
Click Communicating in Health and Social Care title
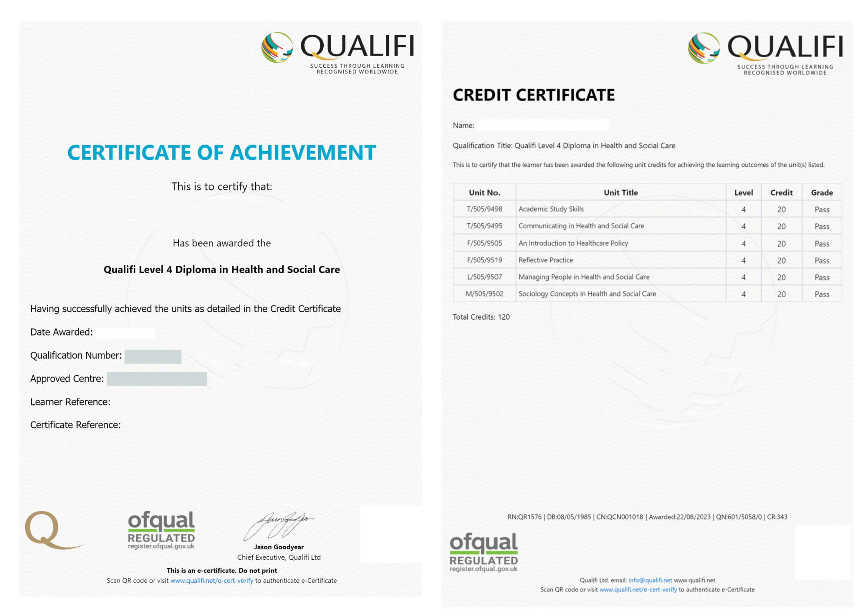[x=581, y=226]
